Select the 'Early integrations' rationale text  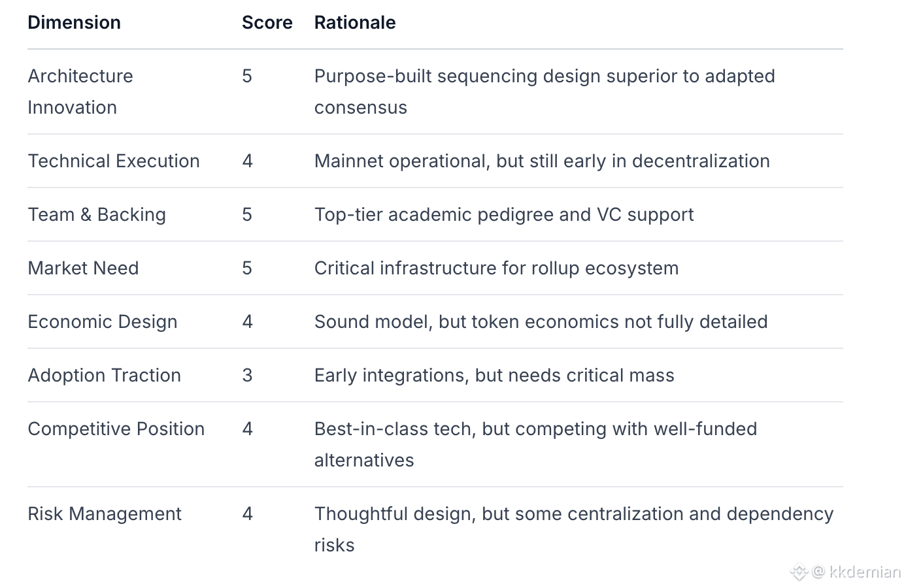point(494,376)
